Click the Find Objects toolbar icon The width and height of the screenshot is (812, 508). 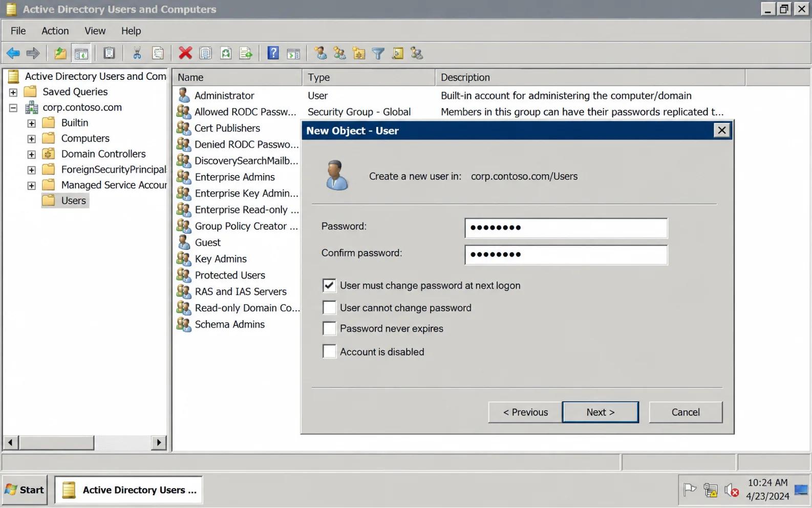[397, 53]
